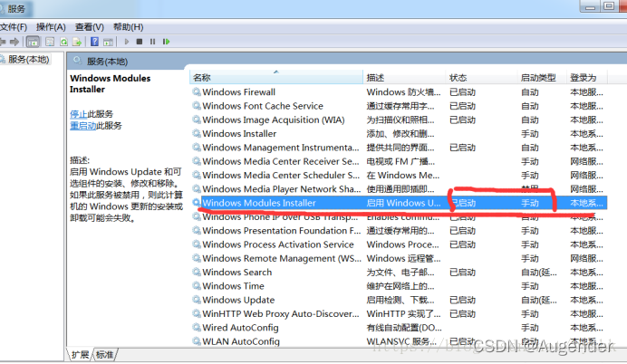Select the Windows Search service name
This screenshot has width=627, height=364.
tap(237, 273)
